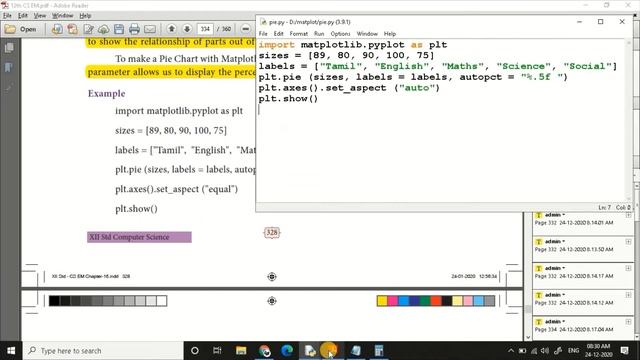The image size is (640, 360).
Task: Click the Sign or edit document icon in Adobe Reader
Action: point(88,29)
